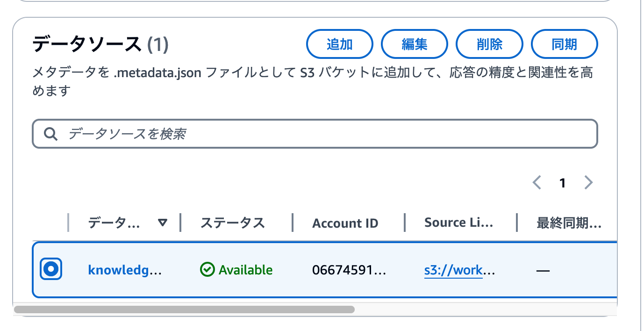Click the Available status indicator in the row
Screen dimensions: 644x331
click(x=236, y=270)
